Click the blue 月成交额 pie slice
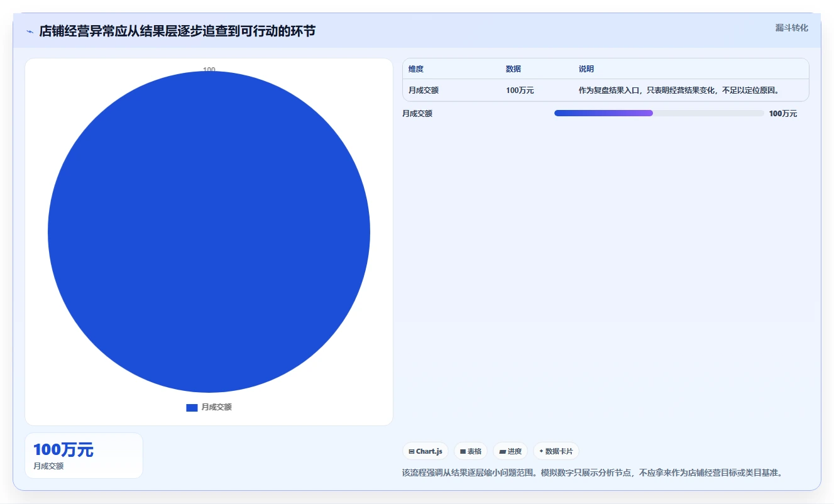Viewport: 834px width, 504px height. click(209, 232)
